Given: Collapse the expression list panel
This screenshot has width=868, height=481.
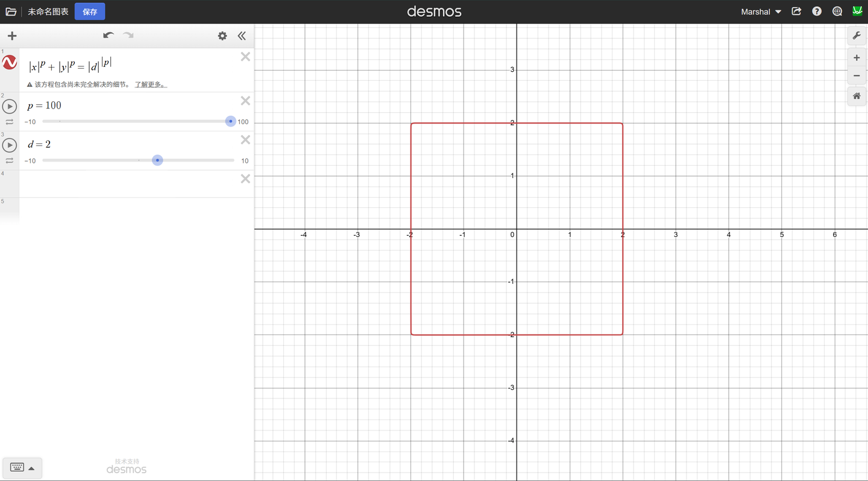Looking at the screenshot, I should [242, 36].
